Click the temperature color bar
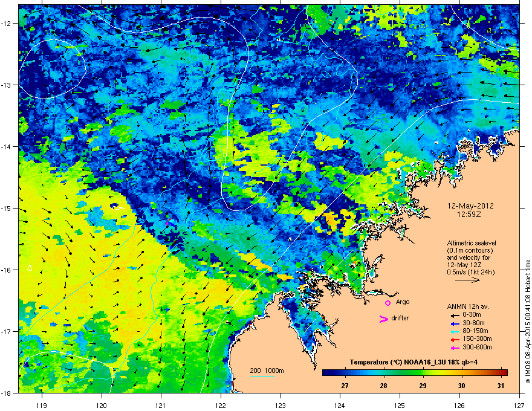This screenshot has width=532, height=411. coord(415,372)
